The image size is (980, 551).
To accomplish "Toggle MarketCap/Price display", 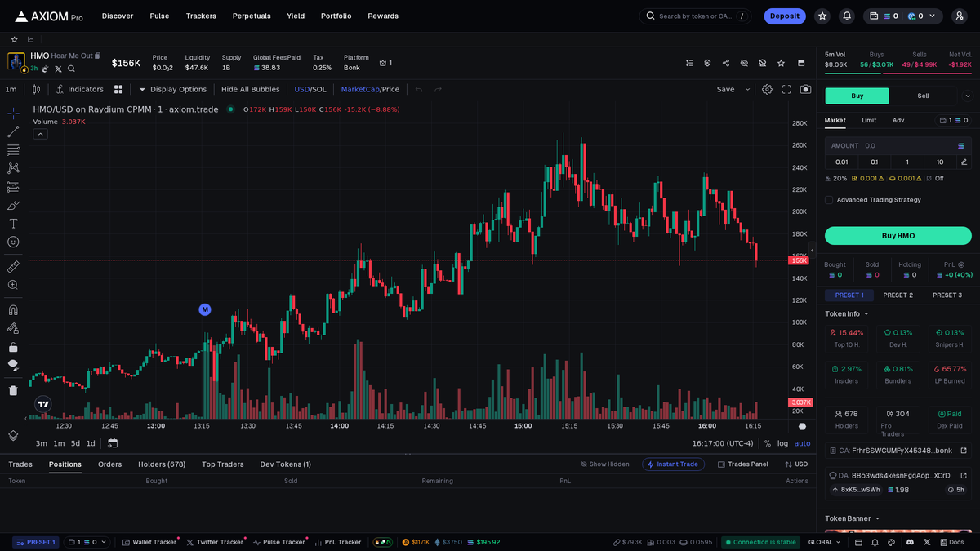I will point(370,89).
